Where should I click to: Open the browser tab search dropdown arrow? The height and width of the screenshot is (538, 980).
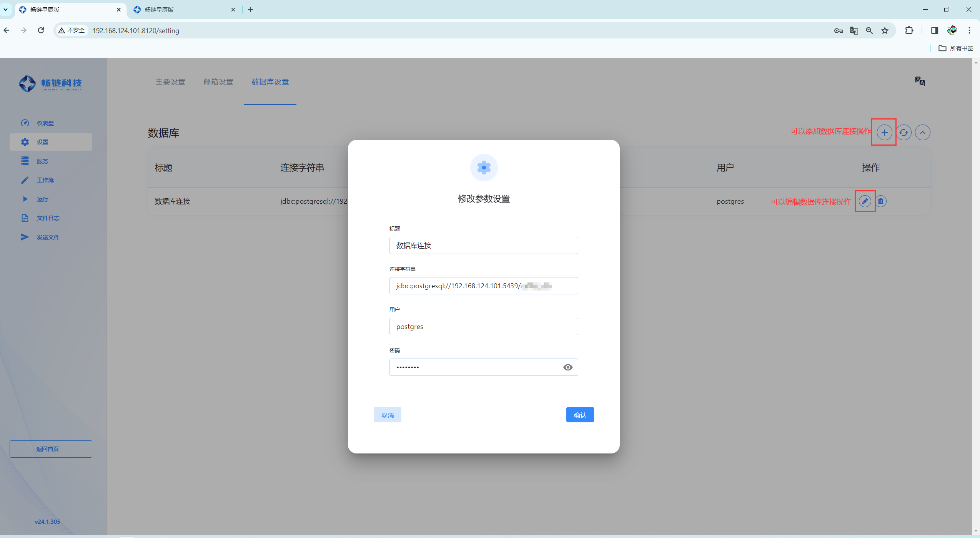coord(6,10)
